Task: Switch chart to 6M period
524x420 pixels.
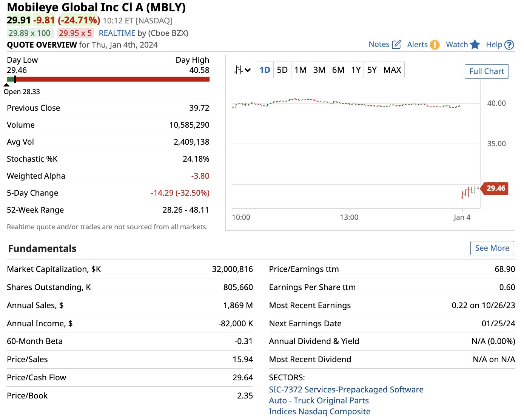Action: [x=338, y=70]
